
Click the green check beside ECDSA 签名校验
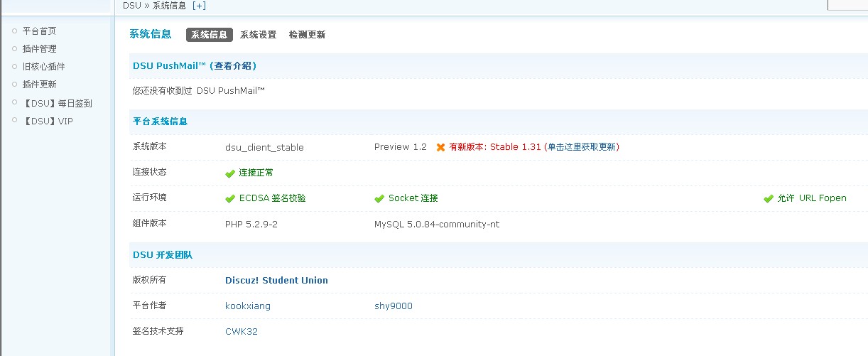pos(229,199)
